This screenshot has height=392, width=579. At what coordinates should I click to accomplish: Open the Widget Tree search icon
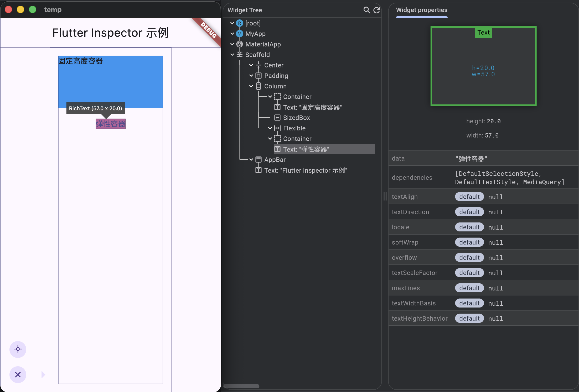(x=367, y=10)
